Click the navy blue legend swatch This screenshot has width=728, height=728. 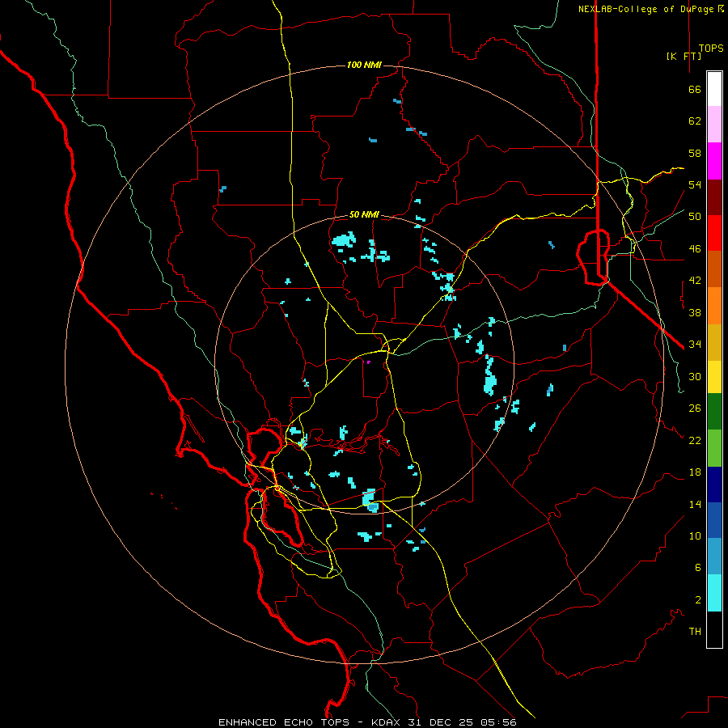pyautogui.click(x=714, y=485)
